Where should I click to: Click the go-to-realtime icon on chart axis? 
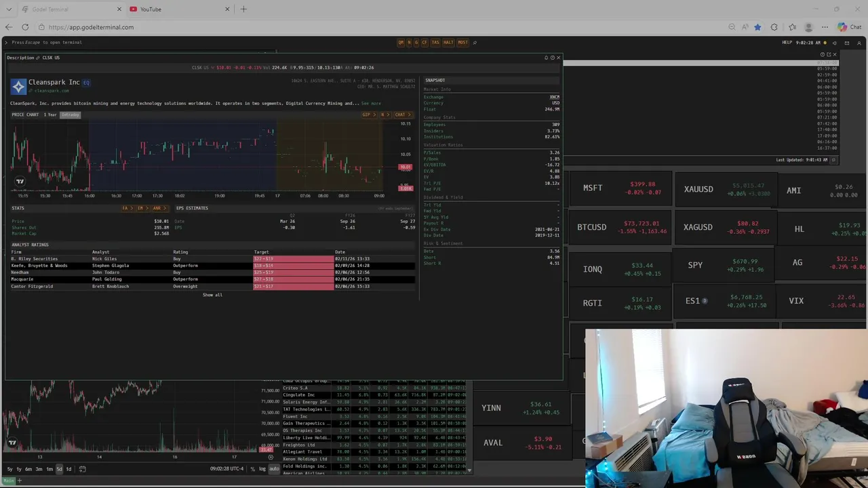(271, 457)
